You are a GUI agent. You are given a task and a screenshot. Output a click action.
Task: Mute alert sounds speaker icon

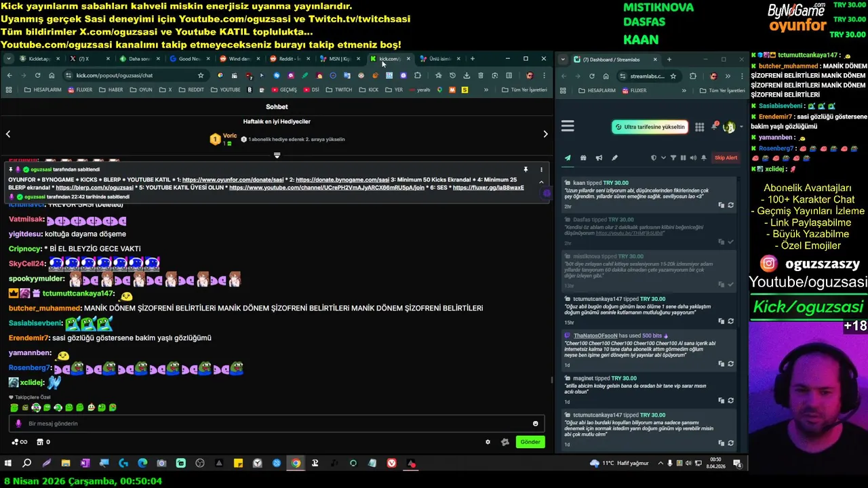coord(693,158)
